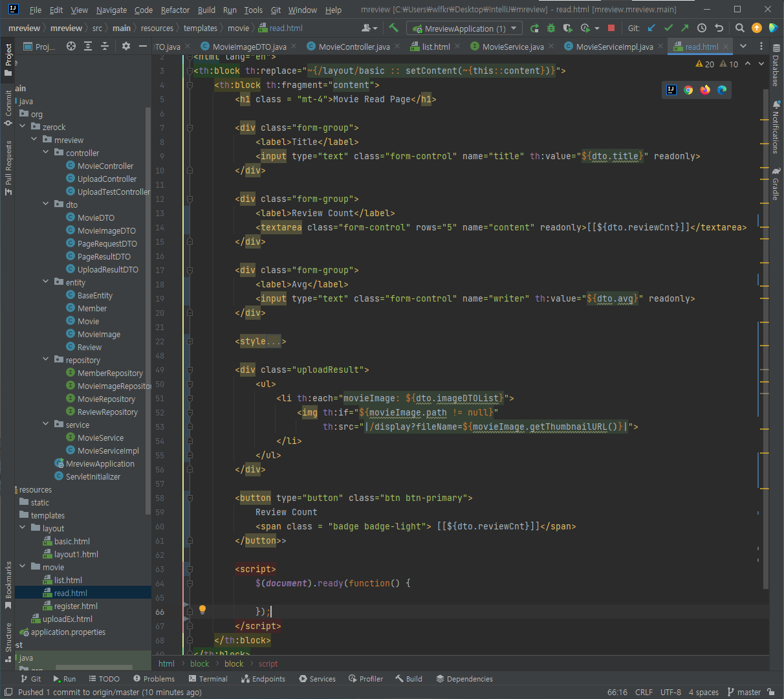Open Services tool window
Screen dimensions: 784x699
(x=318, y=679)
